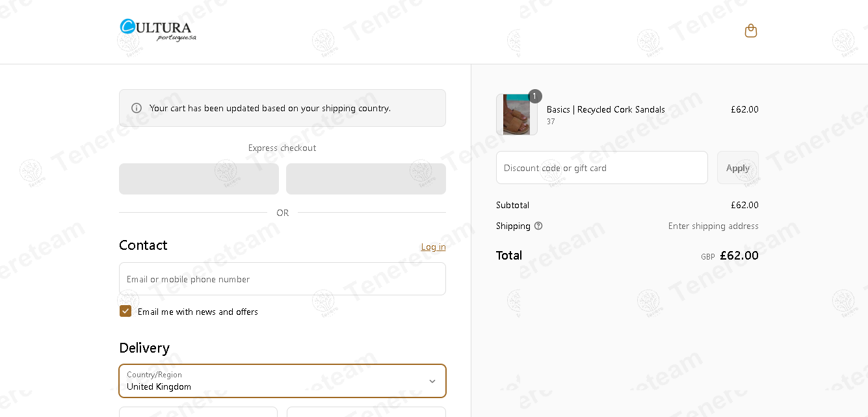Choose the left express checkout button

tap(199, 179)
